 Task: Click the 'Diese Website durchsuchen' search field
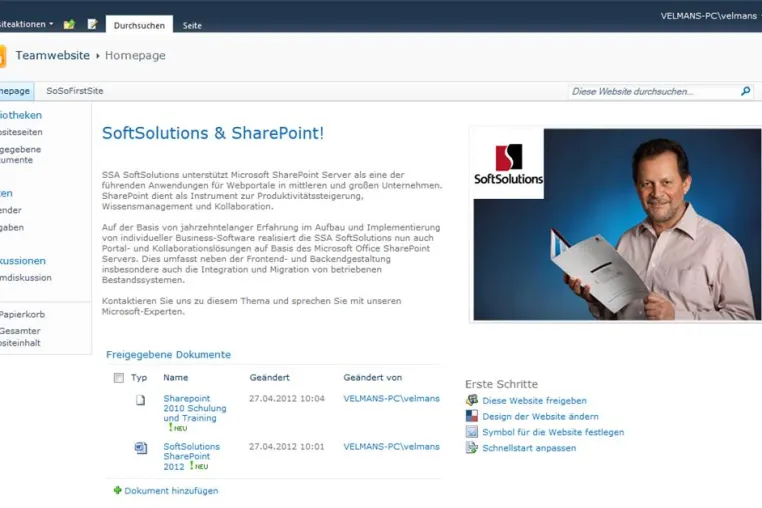click(654, 91)
